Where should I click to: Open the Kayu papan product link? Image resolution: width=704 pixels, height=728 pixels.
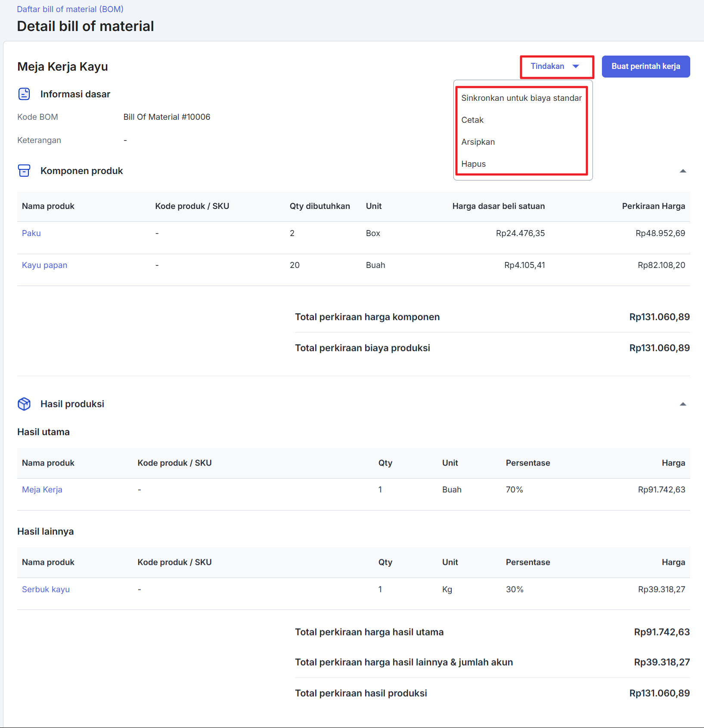click(45, 265)
